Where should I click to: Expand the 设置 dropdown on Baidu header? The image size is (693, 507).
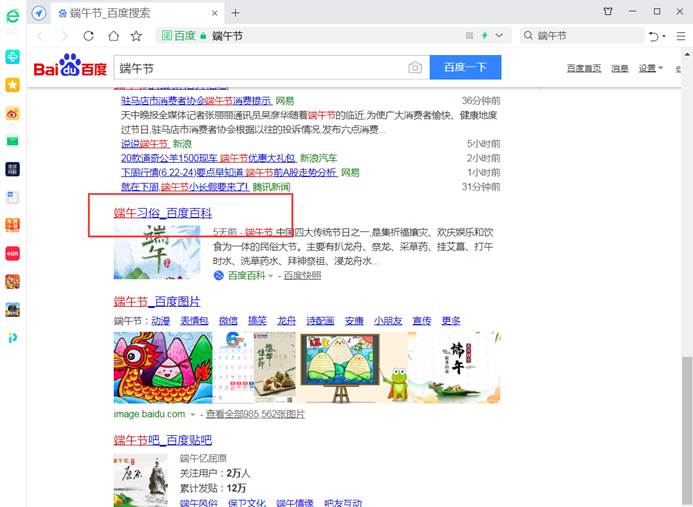point(651,68)
